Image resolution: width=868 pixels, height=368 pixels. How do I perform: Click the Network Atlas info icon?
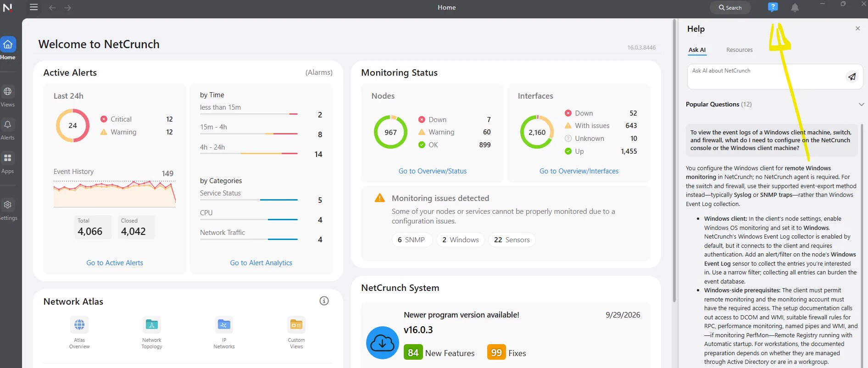click(x=324, y=301)
